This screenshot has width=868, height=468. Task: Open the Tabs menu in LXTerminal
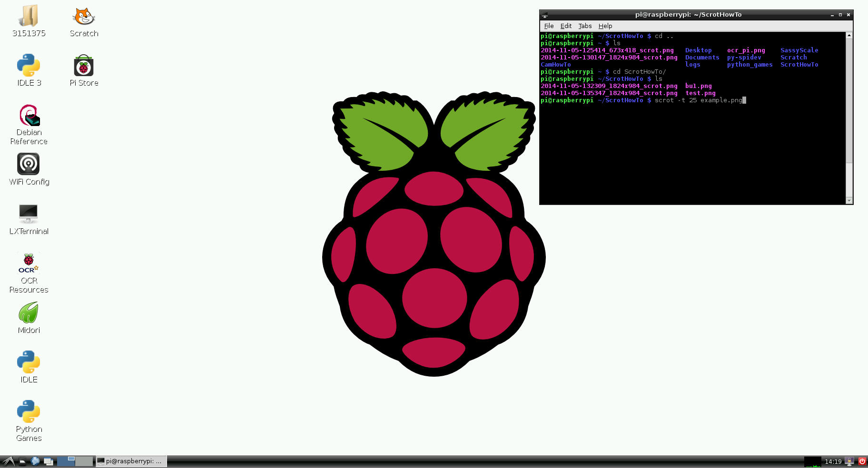(x=585, y=26)
